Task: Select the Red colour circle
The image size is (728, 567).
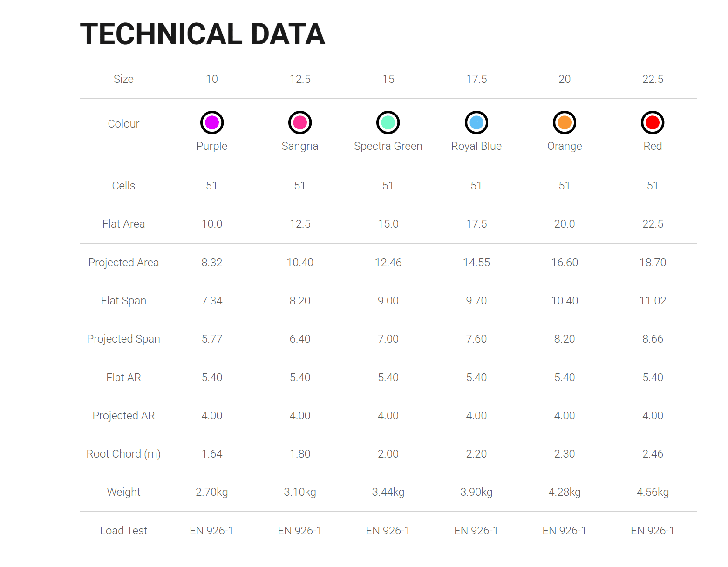Action: click(653, 122)
